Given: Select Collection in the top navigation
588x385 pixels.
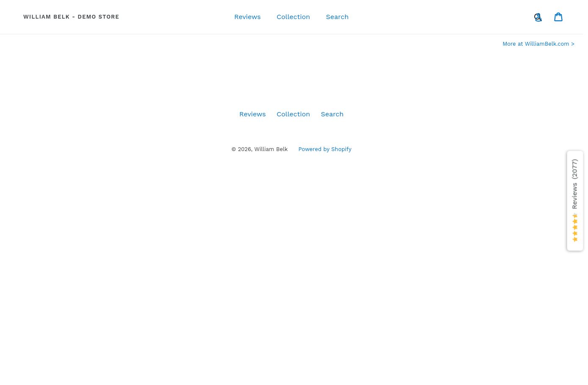Looking at the screenshot, I should pyautogui.click(x=293, y=17).
